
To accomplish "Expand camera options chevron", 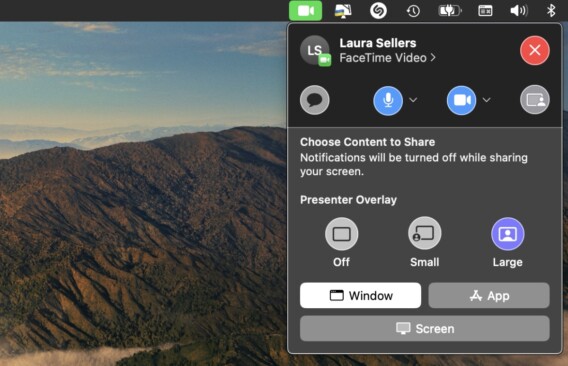I will pyautogui.click(x=486, y=100).
